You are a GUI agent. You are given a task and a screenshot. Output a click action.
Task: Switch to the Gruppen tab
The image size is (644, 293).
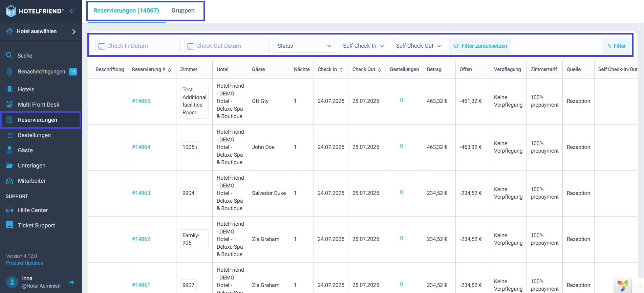[183, 10]
